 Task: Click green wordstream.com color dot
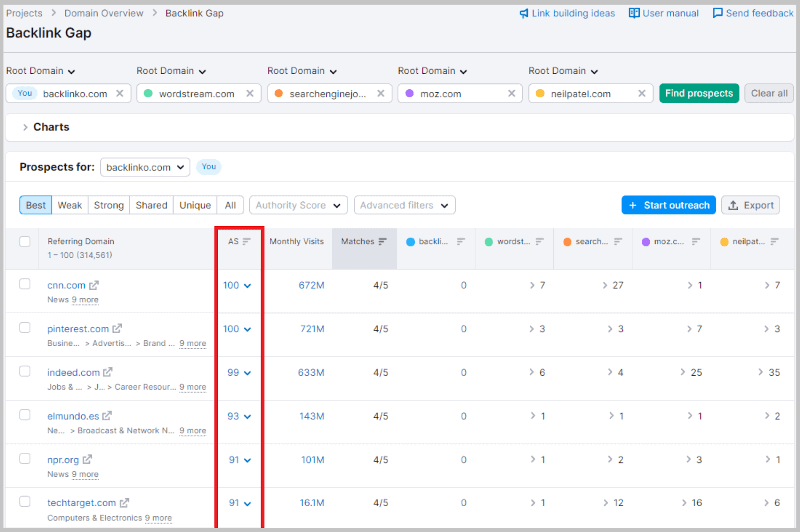[x=148, y=93]
